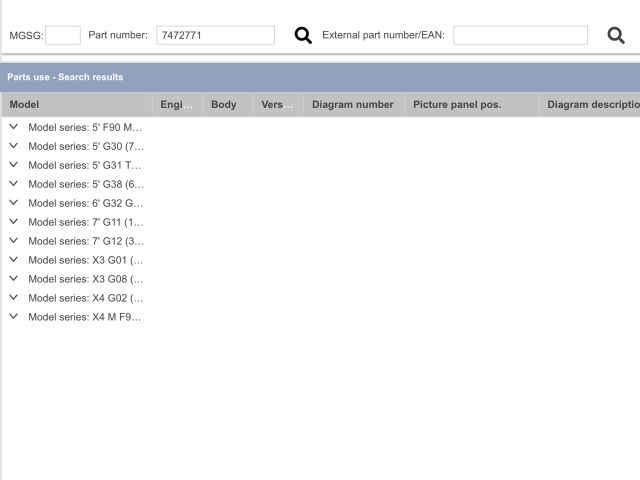Image resolution: width=640 pixels, height=480 pixels.
Task: Expand the X4 M F9 model series
Action: click(x=14, y=317)
